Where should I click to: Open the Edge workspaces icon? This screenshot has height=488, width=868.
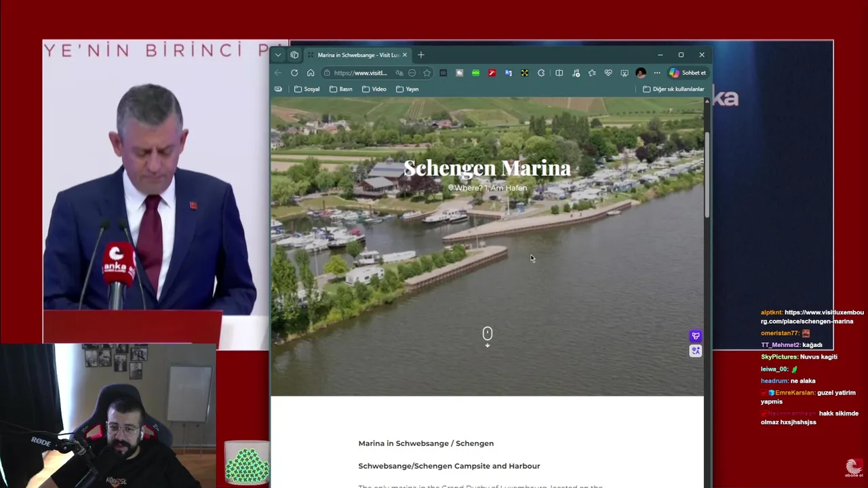[294, 55]
